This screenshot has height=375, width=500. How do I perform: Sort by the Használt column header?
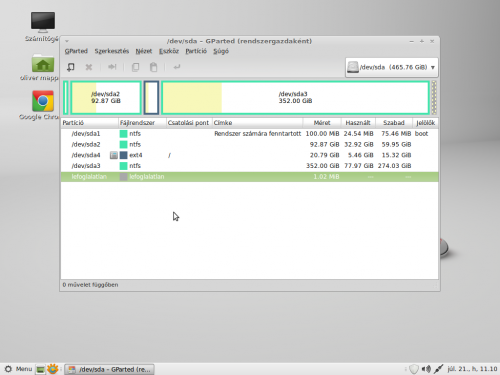358,123
